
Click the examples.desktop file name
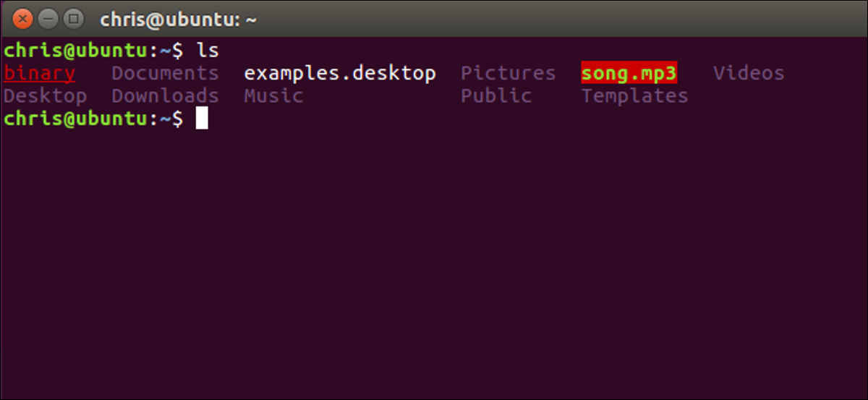(340, 74)
